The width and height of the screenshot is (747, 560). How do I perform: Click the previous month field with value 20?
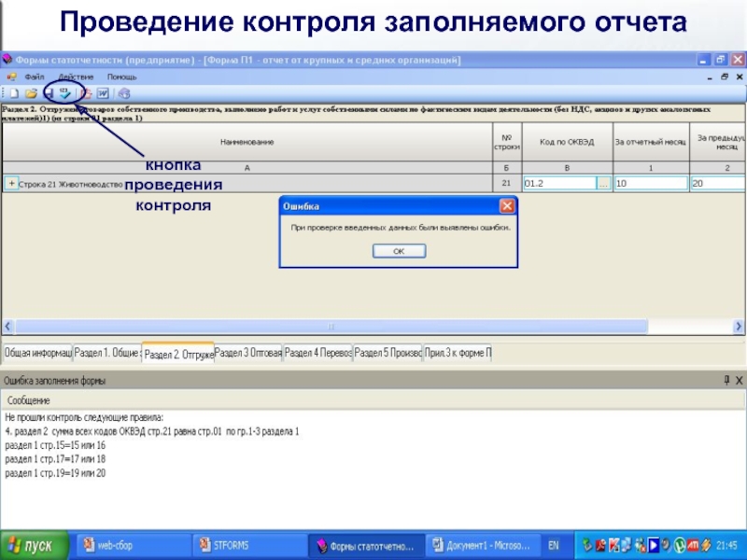[718, 183]
